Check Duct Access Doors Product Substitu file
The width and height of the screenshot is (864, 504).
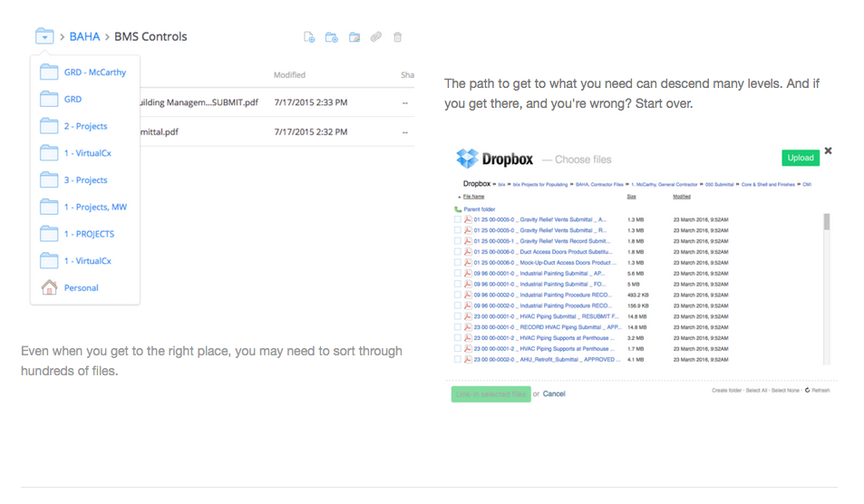pos(457,252)
